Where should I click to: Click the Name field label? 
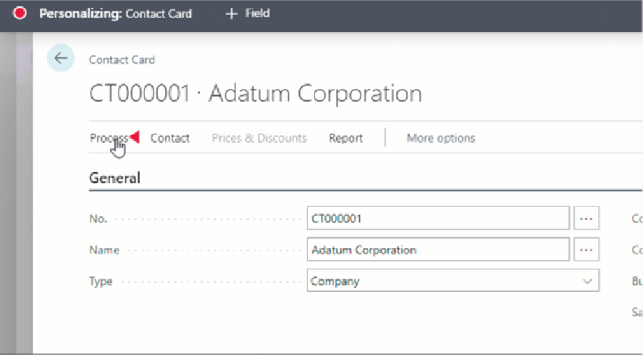tap(104, 250)
